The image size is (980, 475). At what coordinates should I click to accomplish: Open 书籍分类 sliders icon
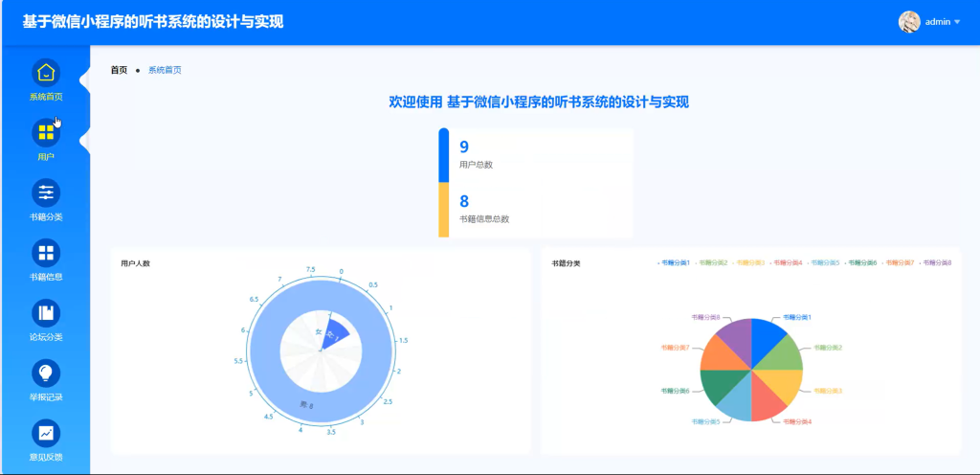(x=46, y=192)
